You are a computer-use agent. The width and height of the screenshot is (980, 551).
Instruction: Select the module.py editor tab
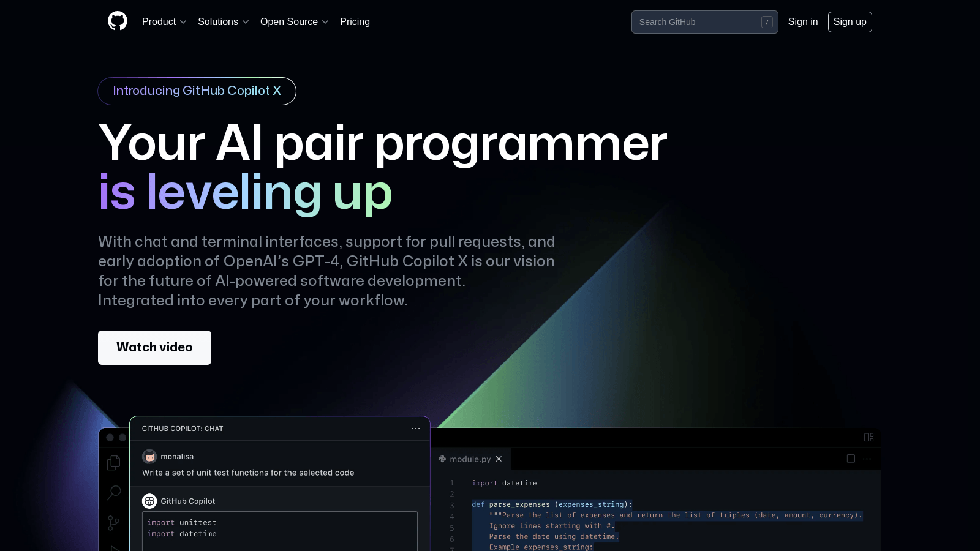click(x=470, y=459)
